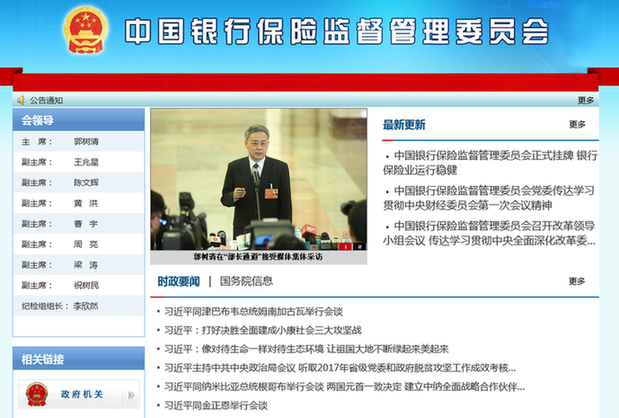Open the 更多 link in announcement bar
Image resolution: width=619 pixels, height=418 pixels.
(585, 100)
